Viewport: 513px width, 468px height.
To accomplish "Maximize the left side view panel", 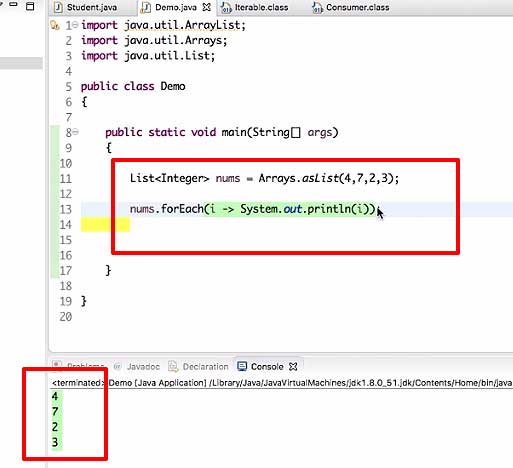I will point(30,6).
